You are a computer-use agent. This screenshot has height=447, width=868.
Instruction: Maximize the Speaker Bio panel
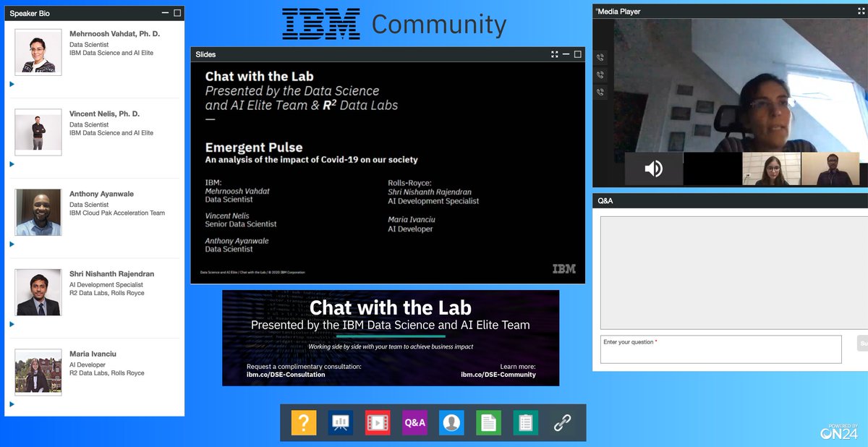tap(178, 13)
